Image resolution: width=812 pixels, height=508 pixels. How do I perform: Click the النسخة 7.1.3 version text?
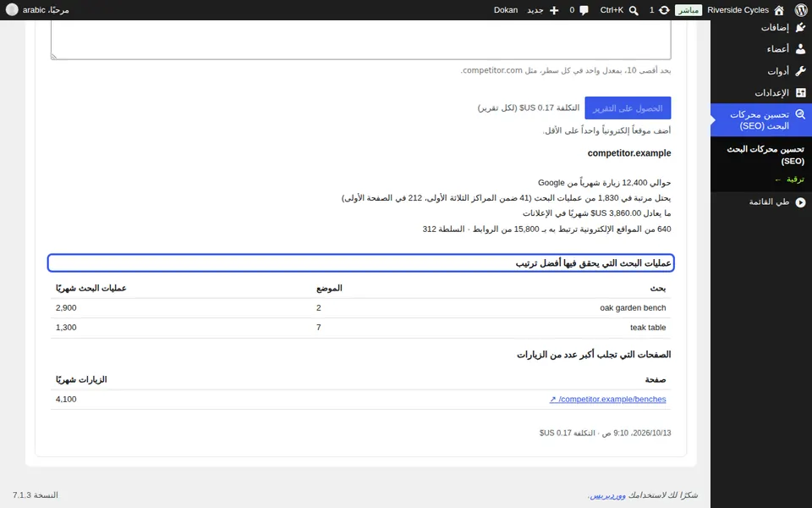tap(36, 495)
